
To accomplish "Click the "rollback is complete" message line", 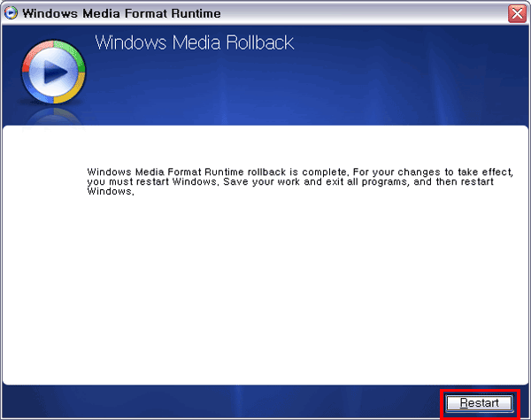I will (301, 171).
